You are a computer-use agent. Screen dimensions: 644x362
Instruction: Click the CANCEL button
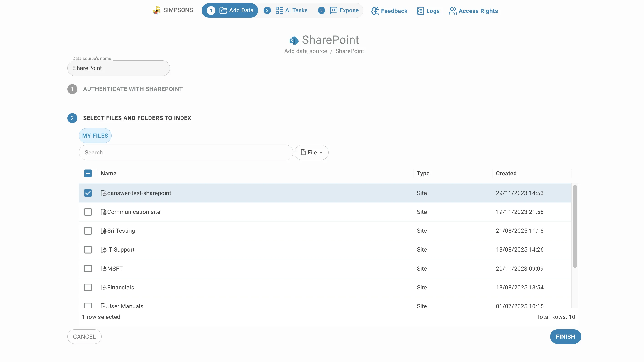click(x=85, y=337)
